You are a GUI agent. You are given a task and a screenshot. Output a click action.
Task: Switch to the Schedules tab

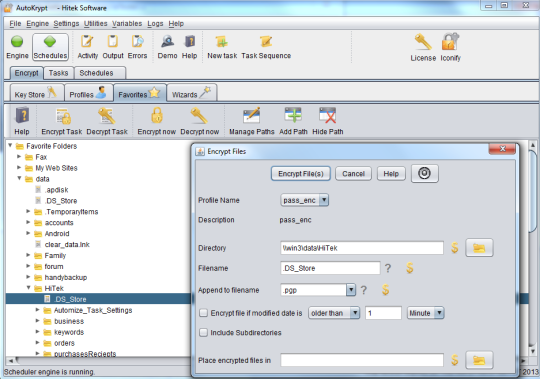[100, 73]
